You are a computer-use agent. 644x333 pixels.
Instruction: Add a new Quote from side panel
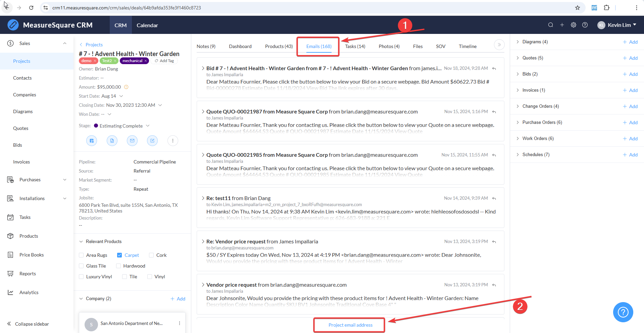pos(630,58)
